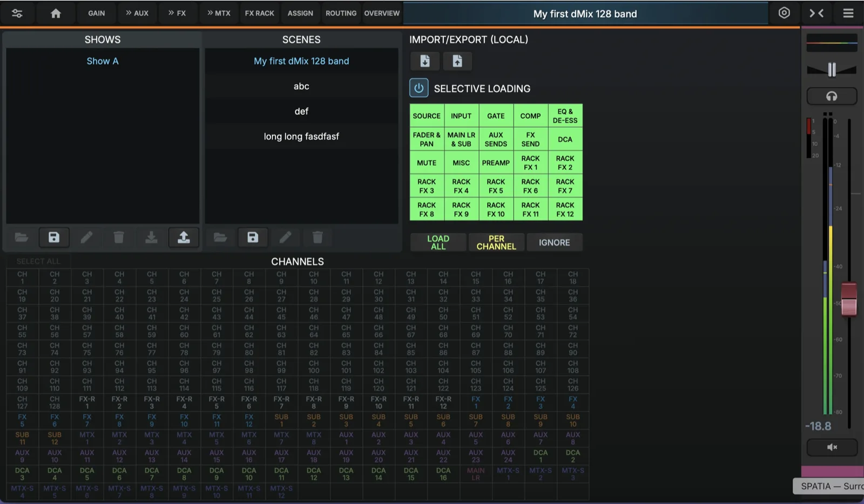Toggle GATE in selective loading grid
Screen dimensions: 864x504
(x=496, y=116)
